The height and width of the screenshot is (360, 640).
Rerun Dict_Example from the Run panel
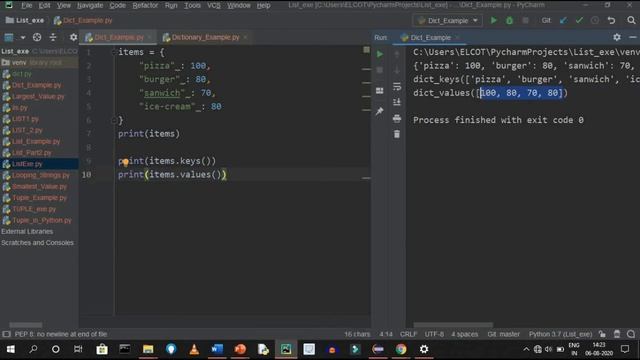(x=380, y=54)
